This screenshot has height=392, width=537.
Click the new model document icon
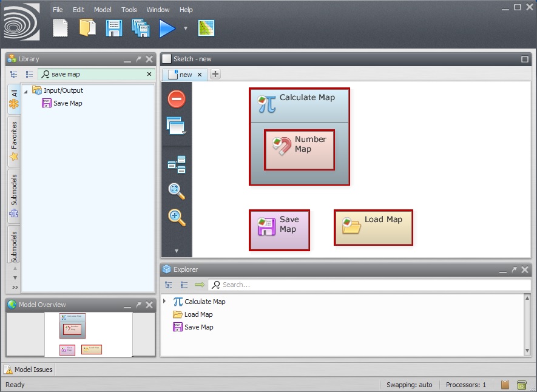[x=60, y=28]
